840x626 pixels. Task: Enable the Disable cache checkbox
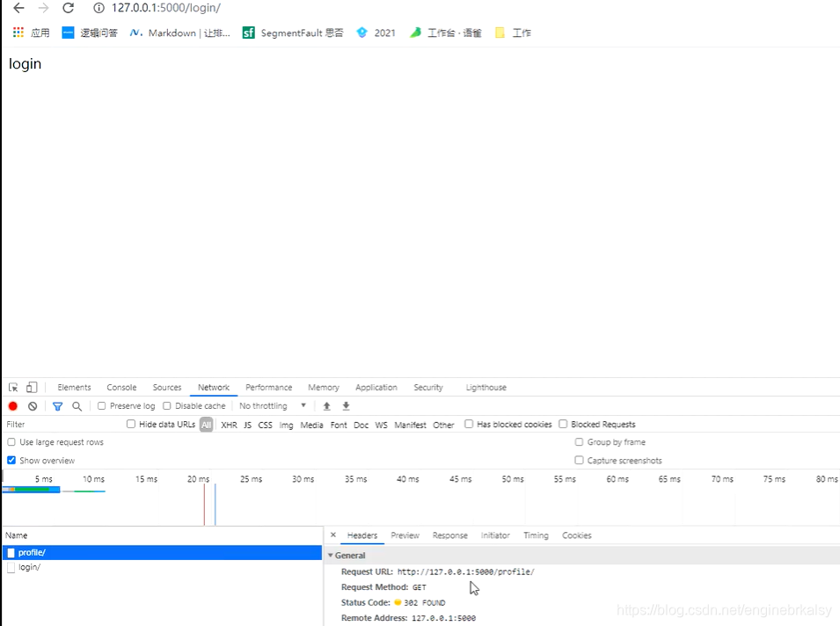166,406
